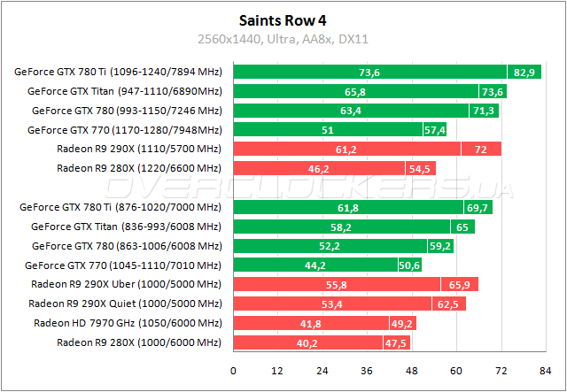Click the 59,2 bar value

(x=440, y=246)
